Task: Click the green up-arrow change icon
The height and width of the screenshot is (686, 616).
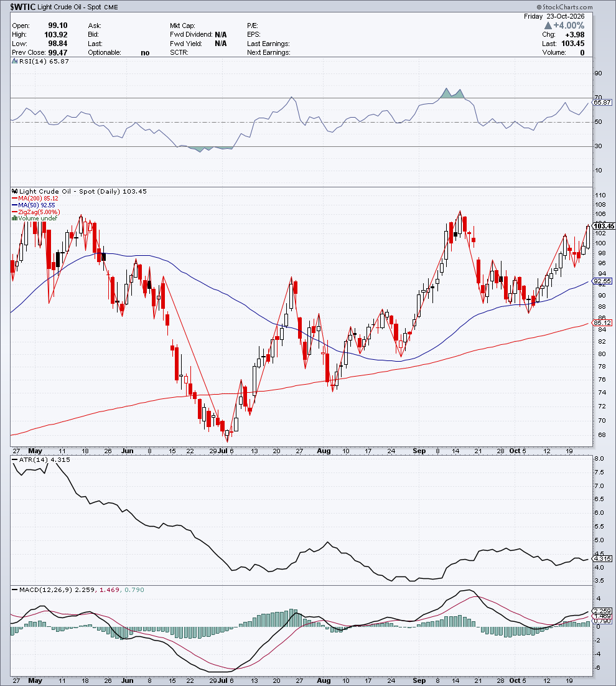Action: click(x=548, y=26)
